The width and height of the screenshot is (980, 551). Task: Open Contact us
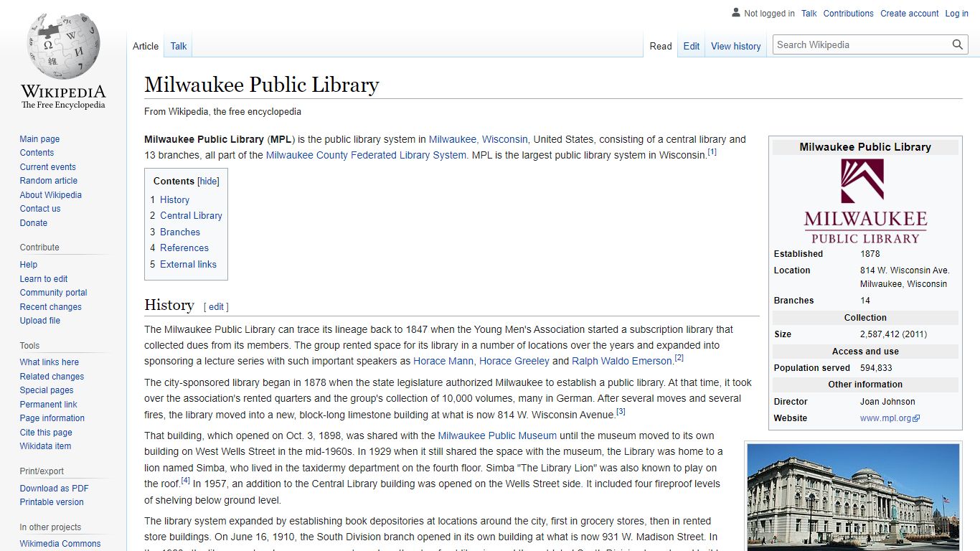pyautogui.click(x=40, y=209)
